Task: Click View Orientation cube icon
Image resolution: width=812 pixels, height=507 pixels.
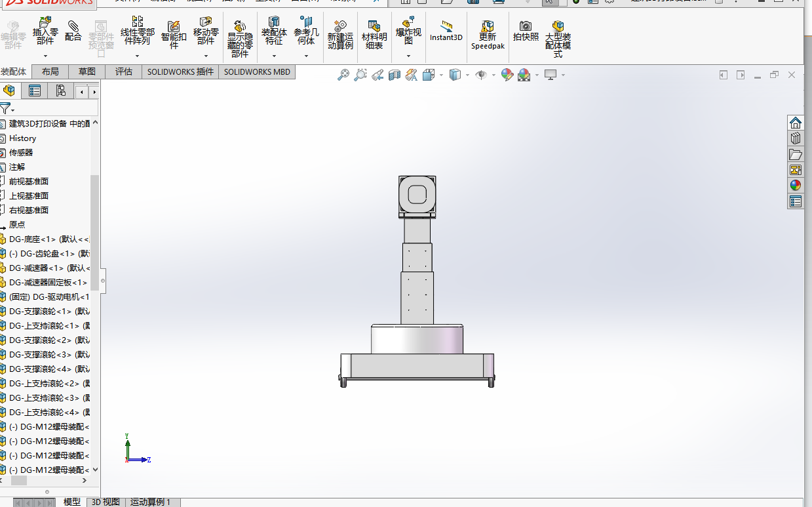Action: coord(429,75)
